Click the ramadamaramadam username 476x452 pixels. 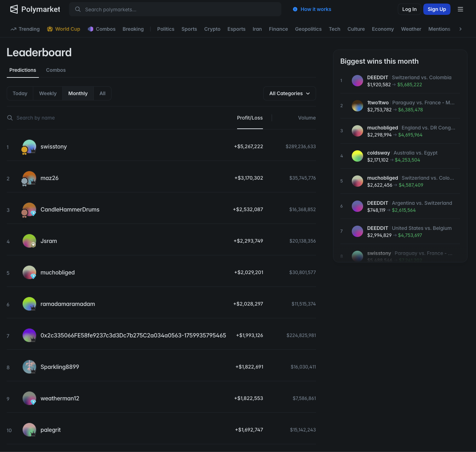[x=68, y=304]
